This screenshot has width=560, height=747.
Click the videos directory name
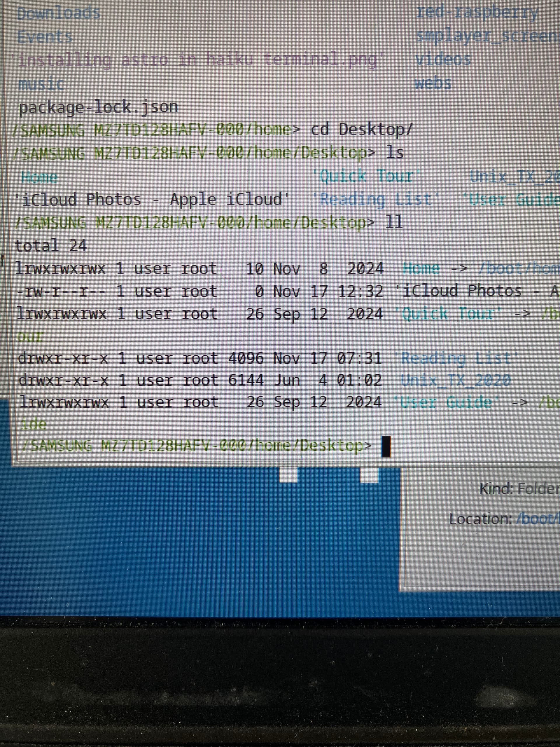[x=442, y=60]
